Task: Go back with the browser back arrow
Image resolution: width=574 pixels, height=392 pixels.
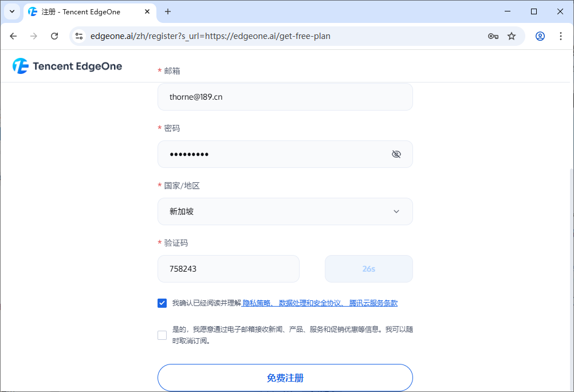Action: click(14, 36)
